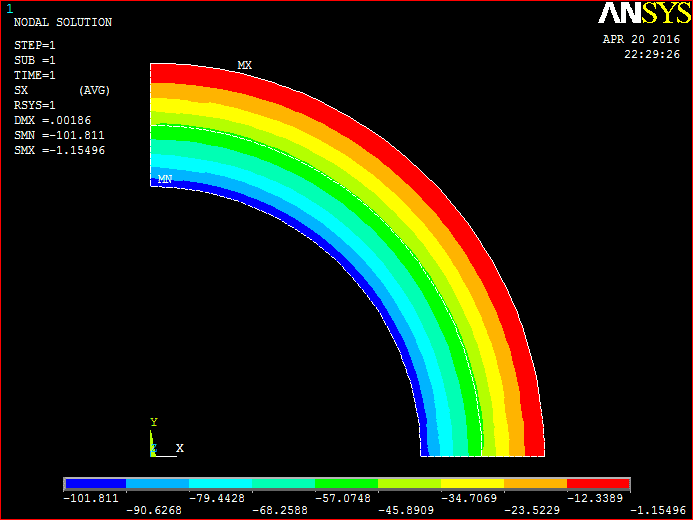Click the APR 20 2016 date stamp
This screenshot has height=520, width=693.
640,39
